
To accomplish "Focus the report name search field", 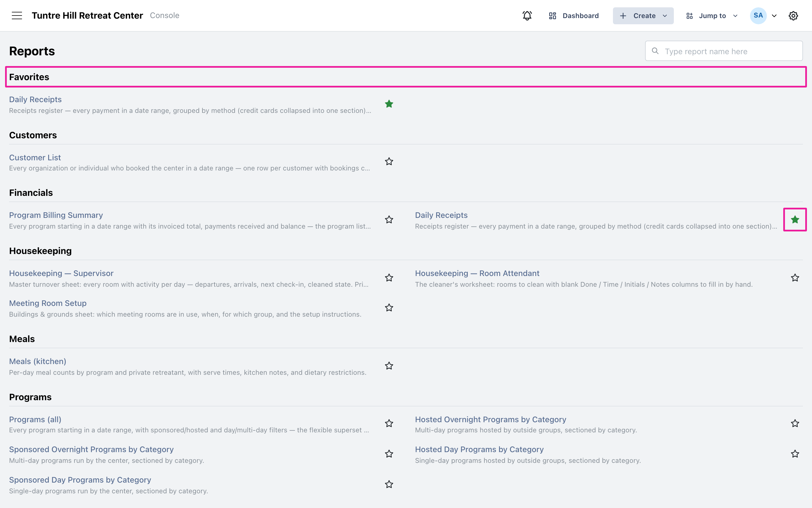I will coord(724,51).
